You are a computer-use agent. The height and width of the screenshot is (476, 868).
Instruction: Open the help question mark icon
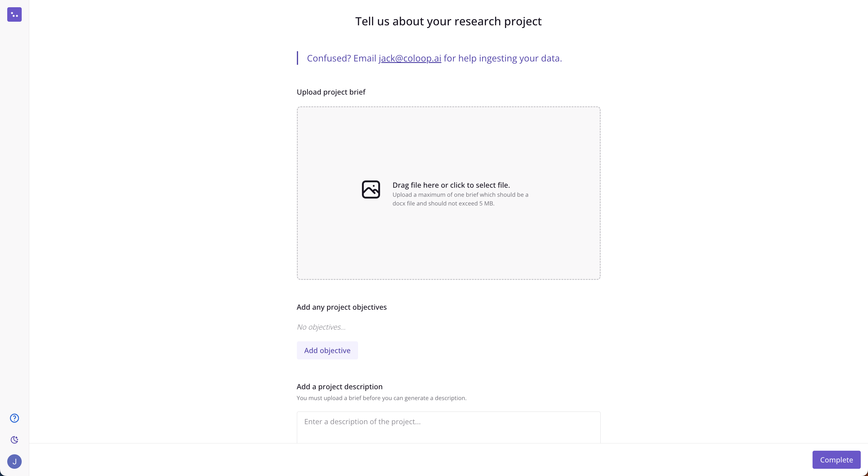[x=14, y=418]
